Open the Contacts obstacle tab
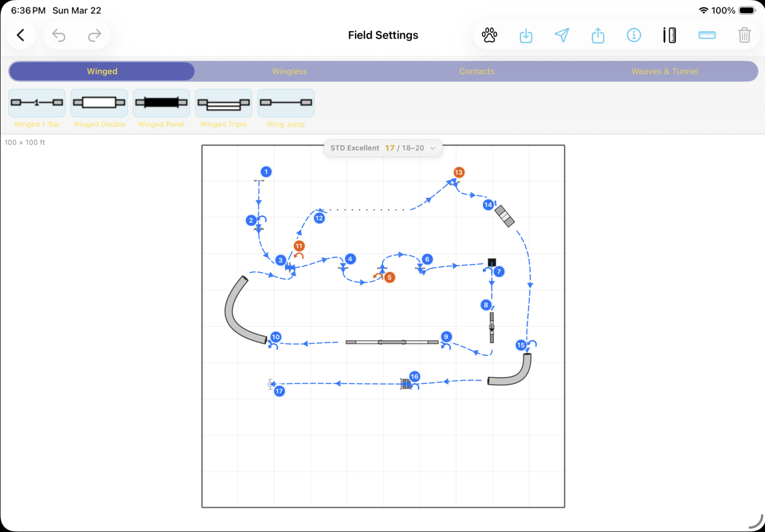 (477, 71)
